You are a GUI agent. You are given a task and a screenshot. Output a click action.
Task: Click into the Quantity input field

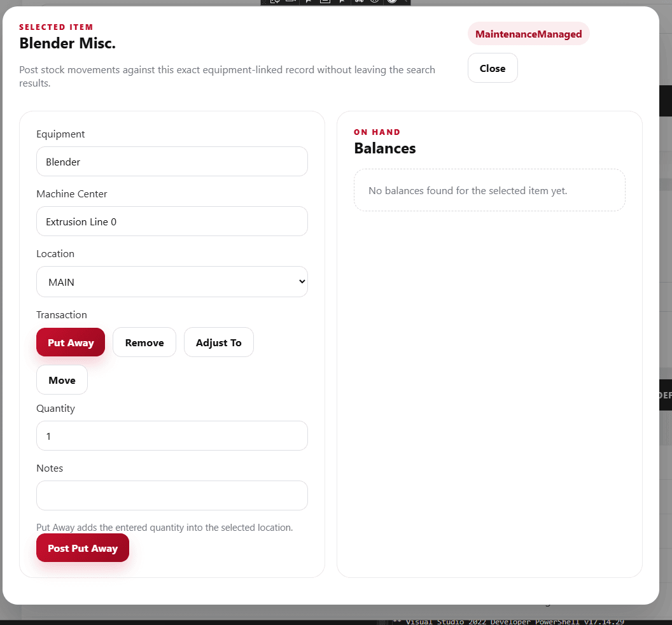[172, 436]
